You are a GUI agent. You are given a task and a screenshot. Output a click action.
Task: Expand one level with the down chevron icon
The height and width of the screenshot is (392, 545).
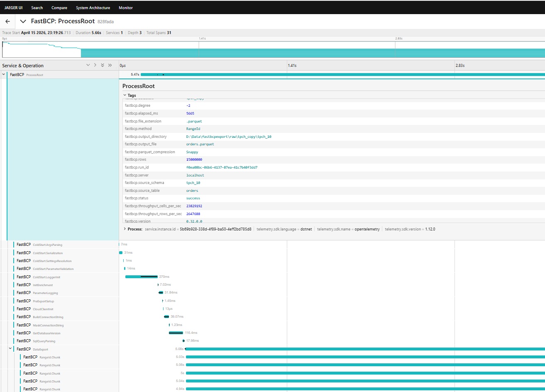coord(88,65)
